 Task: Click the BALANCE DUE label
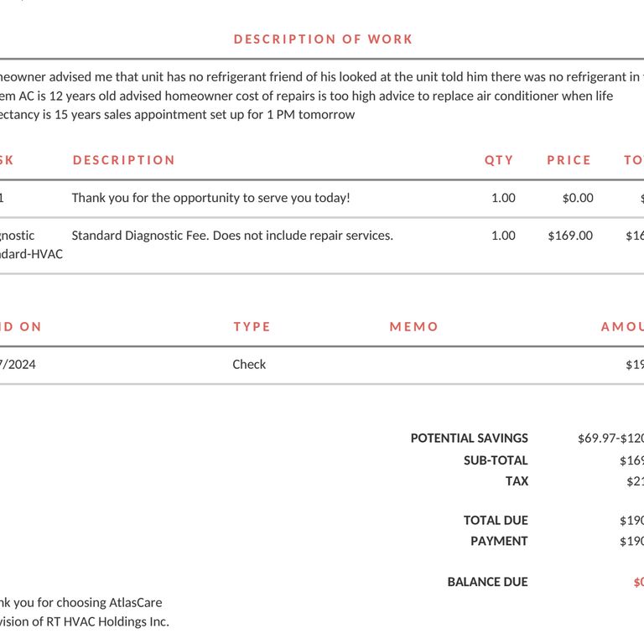click(x=487, y=582)
